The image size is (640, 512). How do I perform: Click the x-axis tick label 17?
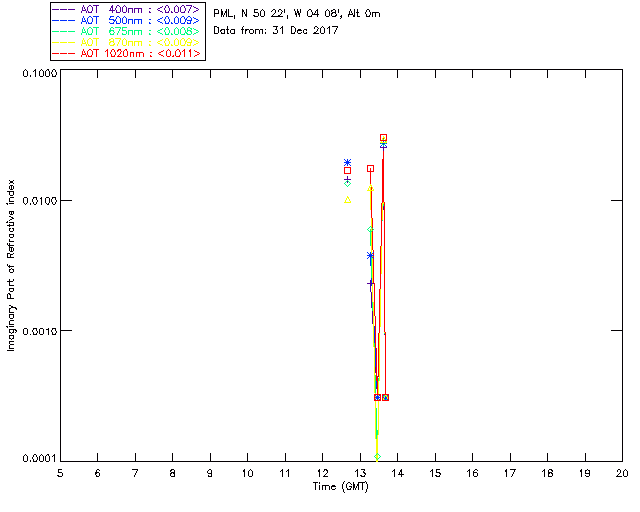(x=510, y=474)
